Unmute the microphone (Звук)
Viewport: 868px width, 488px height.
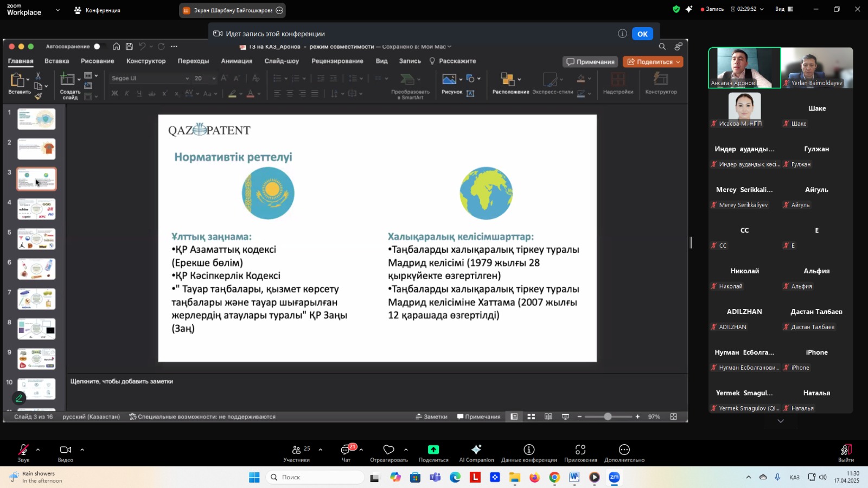23,450
